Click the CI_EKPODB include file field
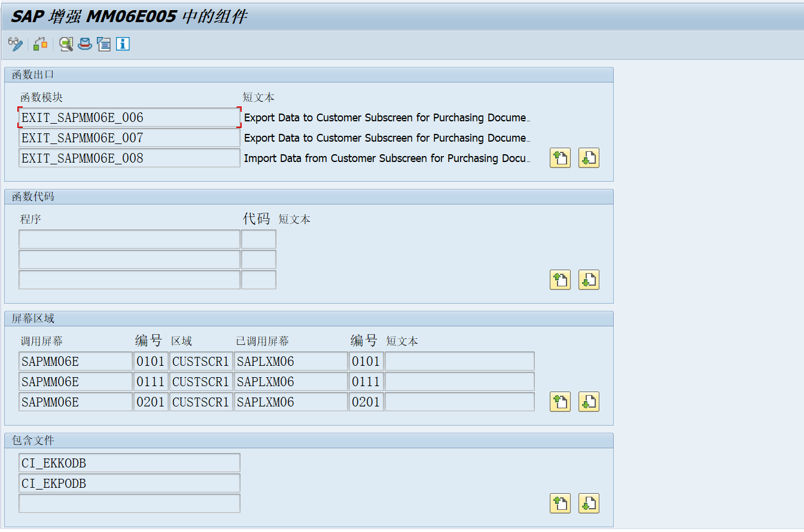 click(x=129, y=483)
